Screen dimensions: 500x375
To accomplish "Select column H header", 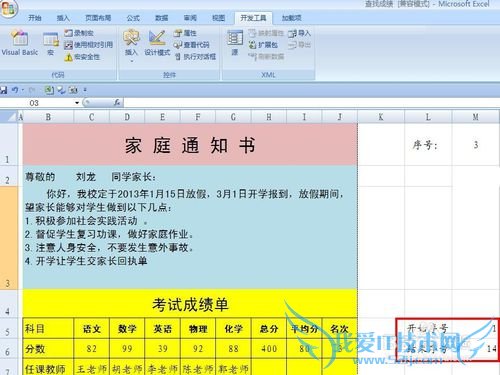I will pos(269,117).
